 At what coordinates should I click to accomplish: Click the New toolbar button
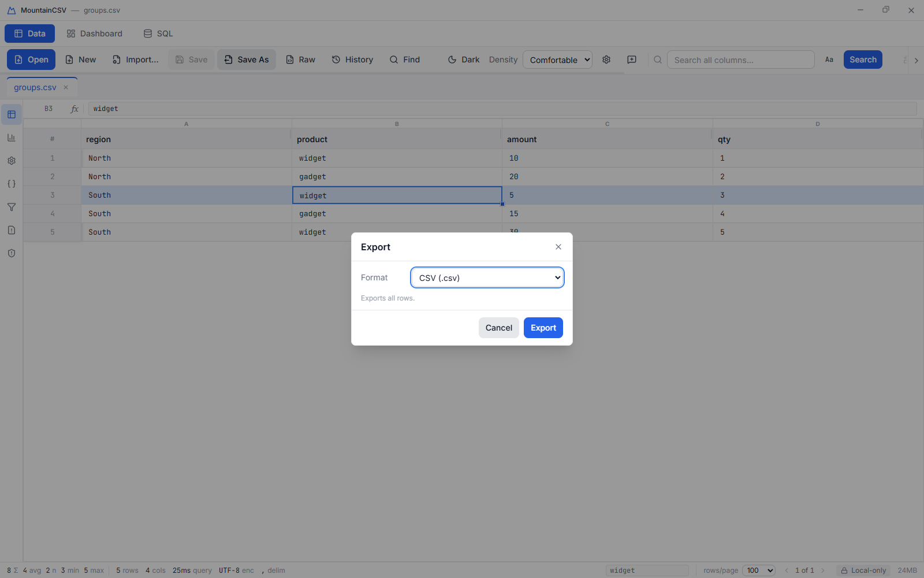pos(81,60)
